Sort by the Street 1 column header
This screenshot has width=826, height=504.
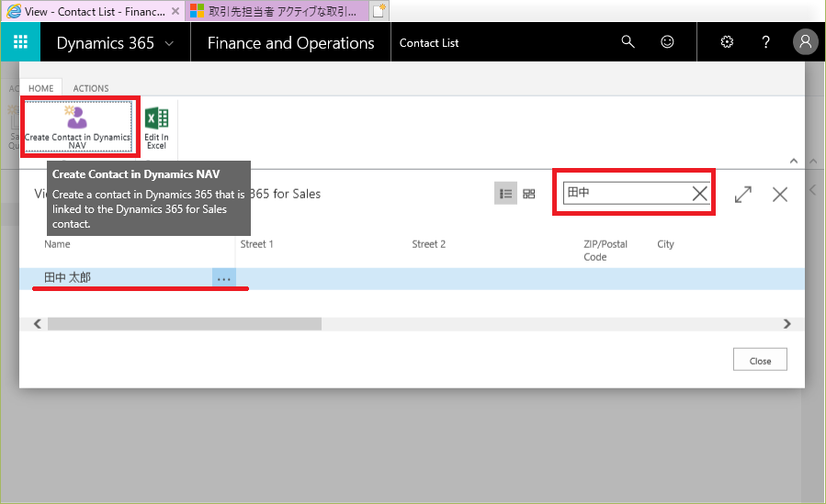pyautogui.click(x=256, y=244)
